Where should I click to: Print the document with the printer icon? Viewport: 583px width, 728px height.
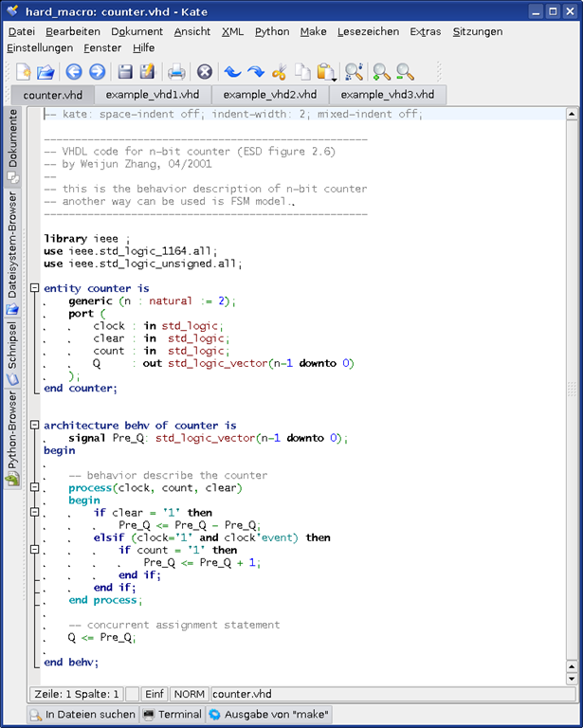tap(176, 72)
